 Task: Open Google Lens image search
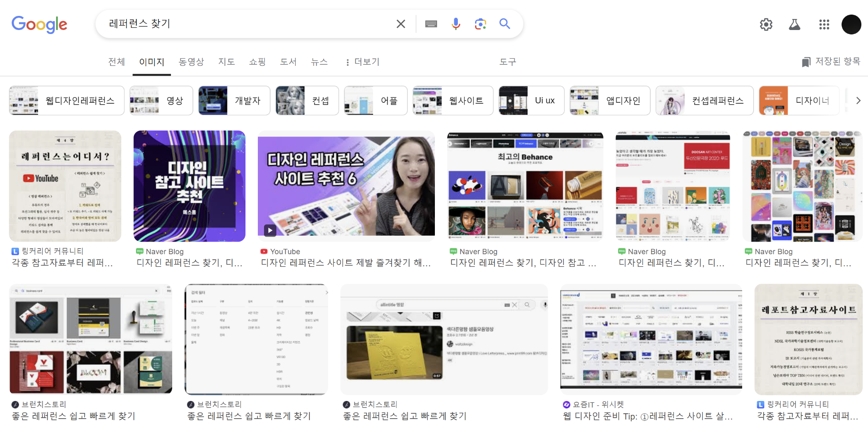click(x=480, y=24)
